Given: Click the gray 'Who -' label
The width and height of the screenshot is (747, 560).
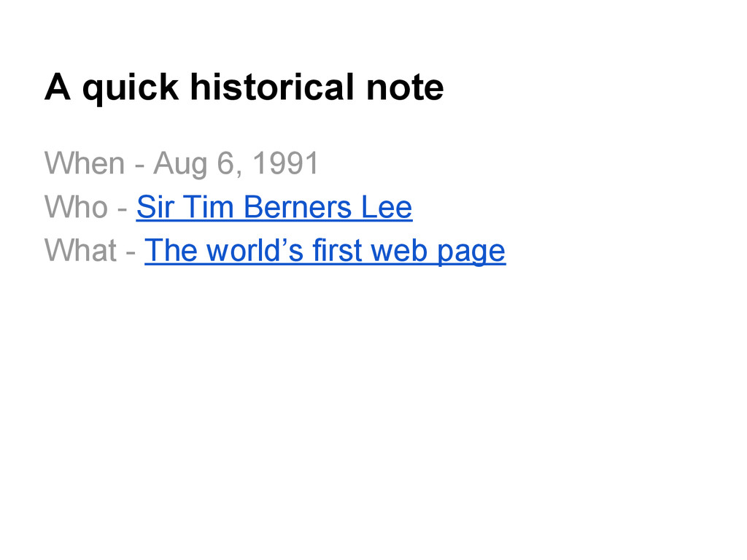Looking at the screenshot, I should [86, 207].
